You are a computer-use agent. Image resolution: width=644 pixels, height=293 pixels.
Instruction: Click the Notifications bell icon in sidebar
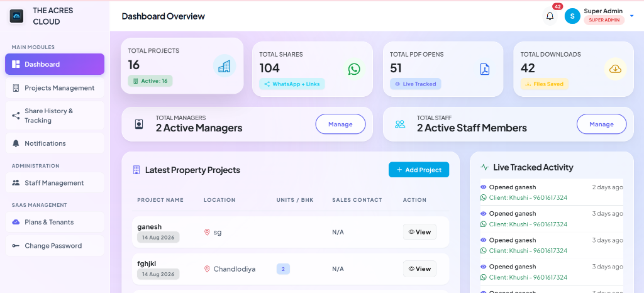(x=16, y=143)
